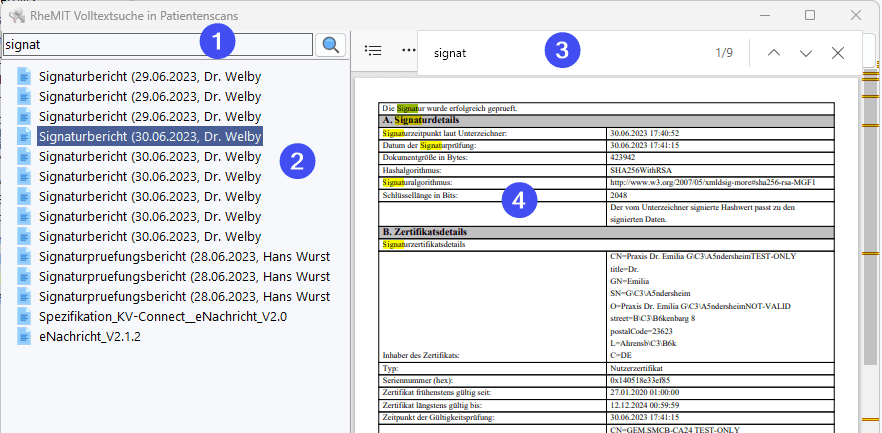The width and height of the screenshot is (882, 433).
Task: Select last Signaturpruefungsbericht Hans Wurst entry
Action: coord(183,297)
